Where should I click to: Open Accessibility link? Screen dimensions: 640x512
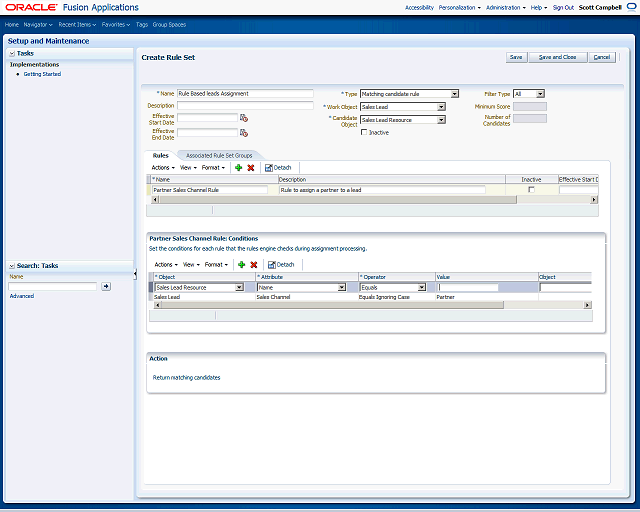click(419, 7)
